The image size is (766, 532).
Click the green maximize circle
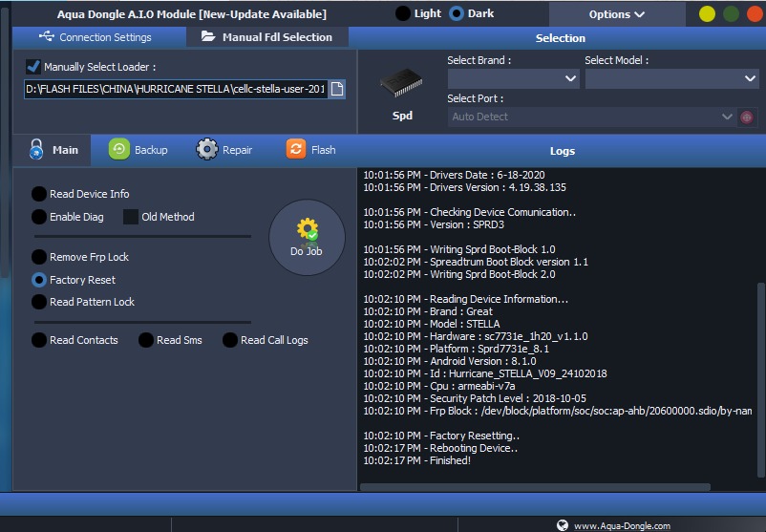[731, 13]
